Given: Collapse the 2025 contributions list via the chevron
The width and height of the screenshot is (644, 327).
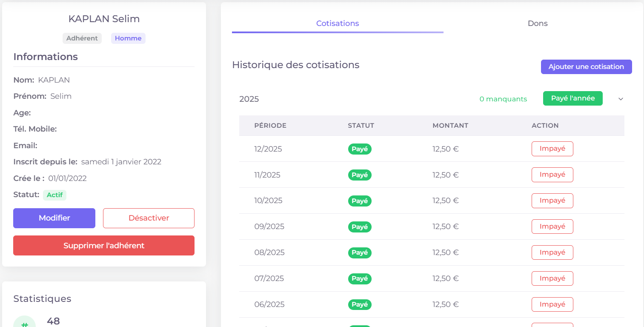Looking at the screenshot, I should (621, 98).
